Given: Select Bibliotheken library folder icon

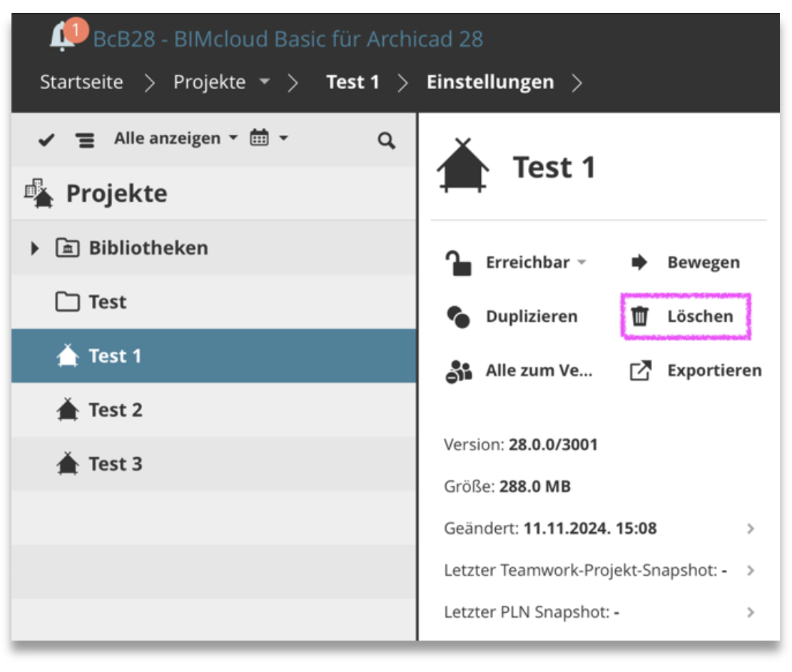Looking at the screenshot, I should pos(67,248).
